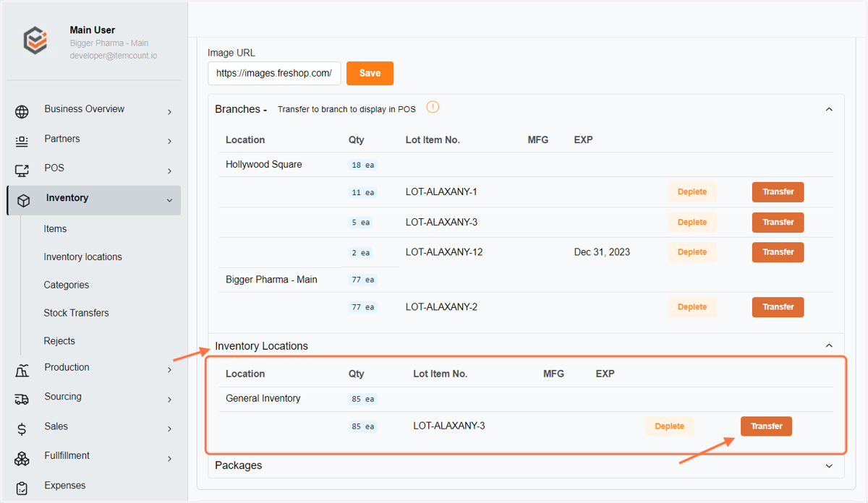
Task: Expand the Partners menu chevron
Action: [169, 142]
